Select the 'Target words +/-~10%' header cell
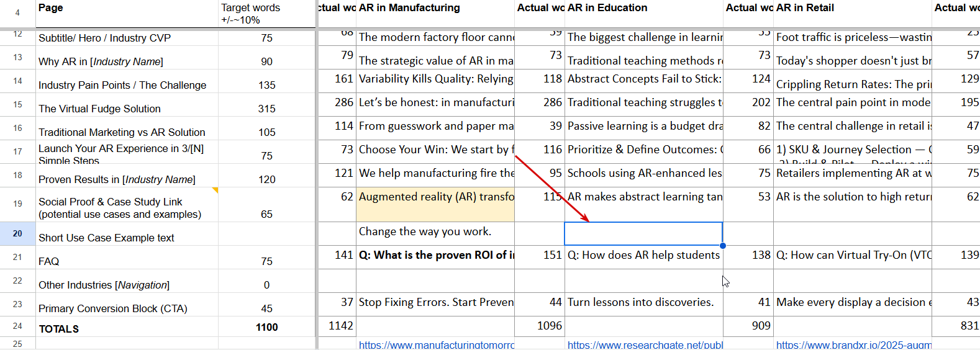Viewport: 980px width, 350px height. coord(266,14)
